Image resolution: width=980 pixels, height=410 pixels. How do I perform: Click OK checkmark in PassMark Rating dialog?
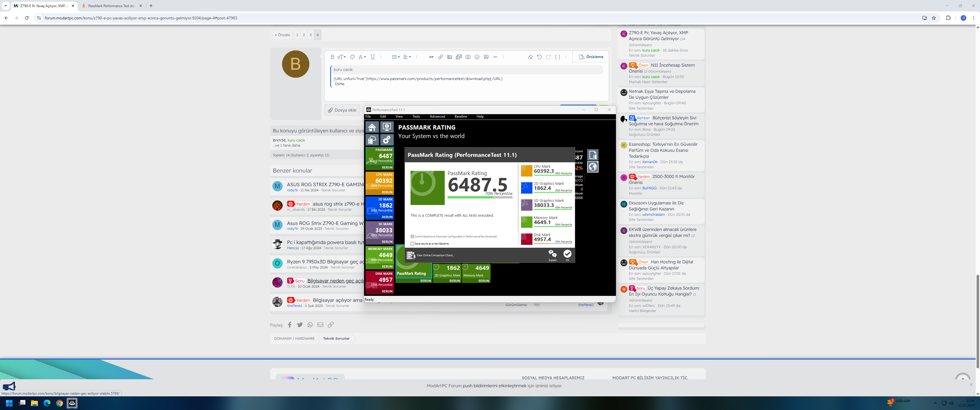(x=567, y=255)
